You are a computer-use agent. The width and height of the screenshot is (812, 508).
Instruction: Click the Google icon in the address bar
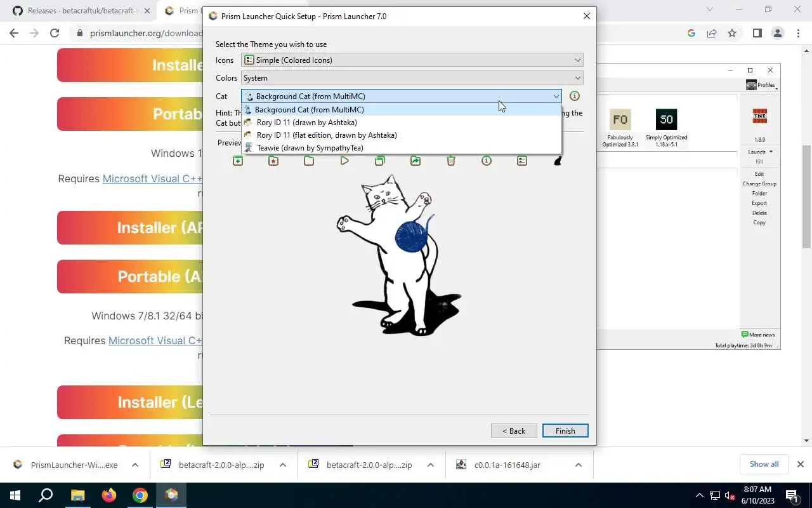tap(691, 33)
